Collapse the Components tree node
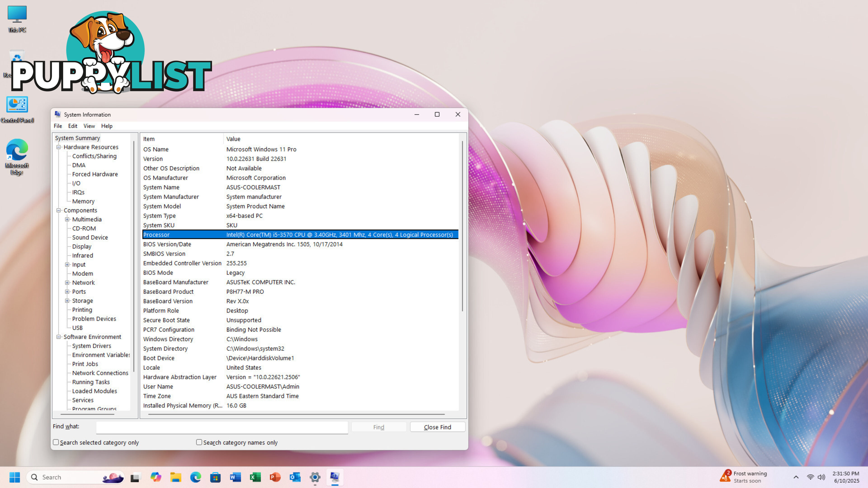The height and width of the screenshot is (488, 868). [59, 210]
